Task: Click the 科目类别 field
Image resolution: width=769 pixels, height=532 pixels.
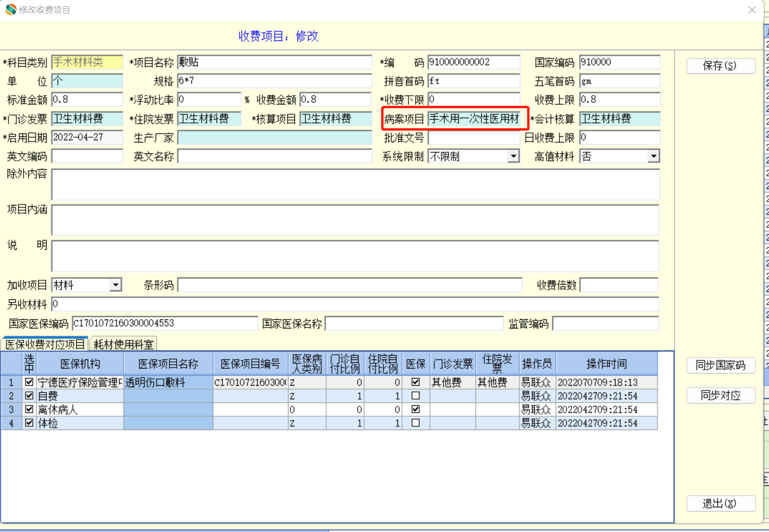Action: tap(87, 62)
